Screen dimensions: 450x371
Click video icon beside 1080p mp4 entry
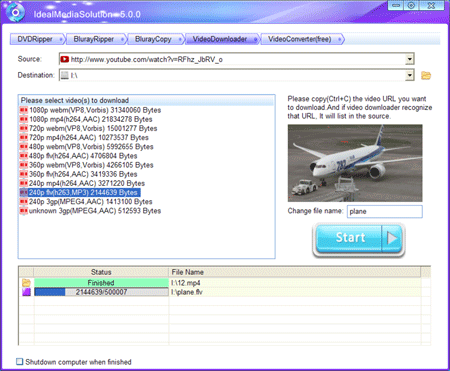coord(24,119)
